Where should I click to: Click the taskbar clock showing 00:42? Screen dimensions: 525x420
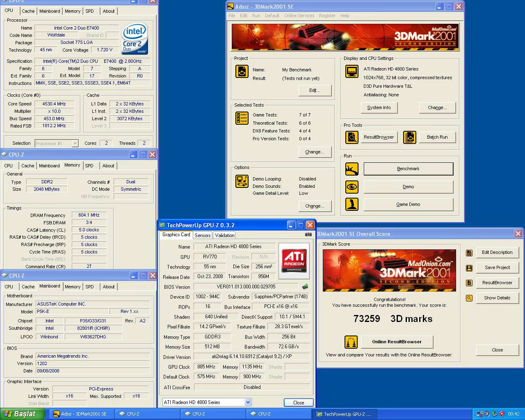(x=514, y=414)
